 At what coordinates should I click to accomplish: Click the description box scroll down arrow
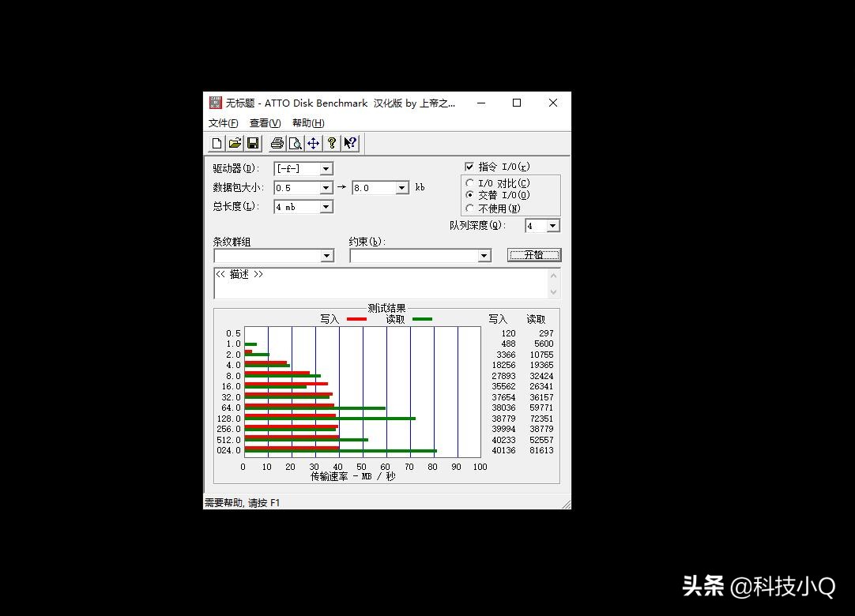(x=553, y=291)
